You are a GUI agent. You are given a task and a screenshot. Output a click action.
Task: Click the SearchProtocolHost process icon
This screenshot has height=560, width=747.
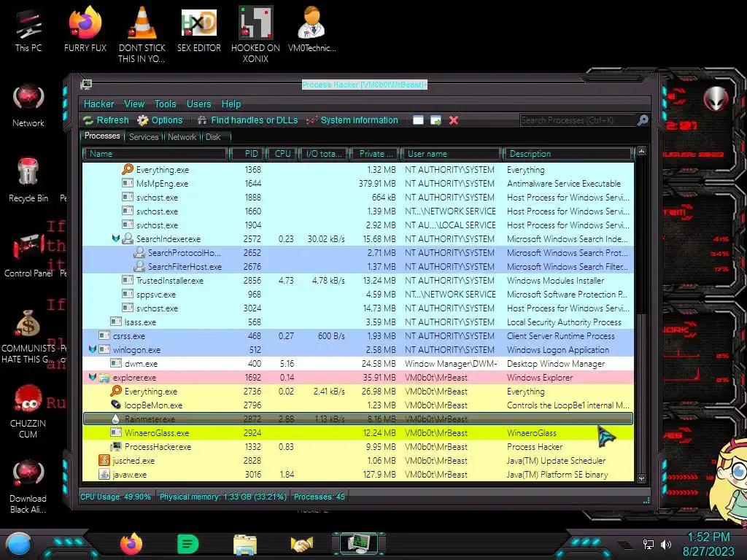139,252
